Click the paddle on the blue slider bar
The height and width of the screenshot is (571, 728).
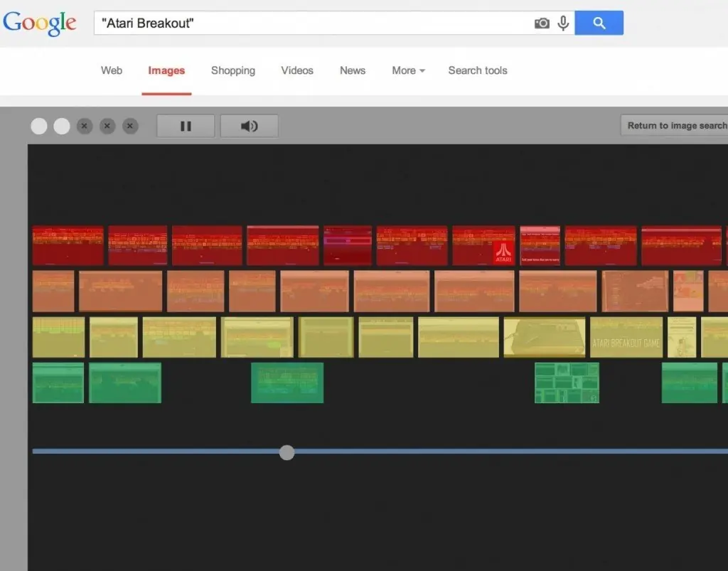pyautogui.click(x=287, y=452)
